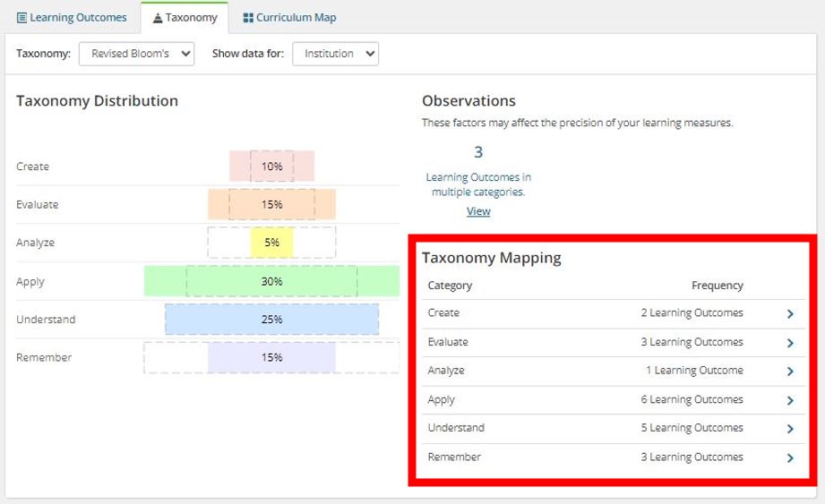Select the Taxonomy tab
The width and height of the screenshot is (825, 504).
(185, 18)
